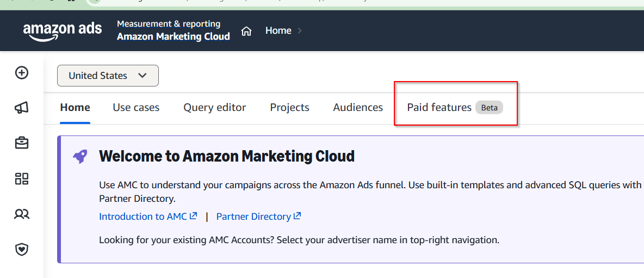644x278 pixels.
Task: Open the Paid features Beta tab
Action: click(455, 108)
